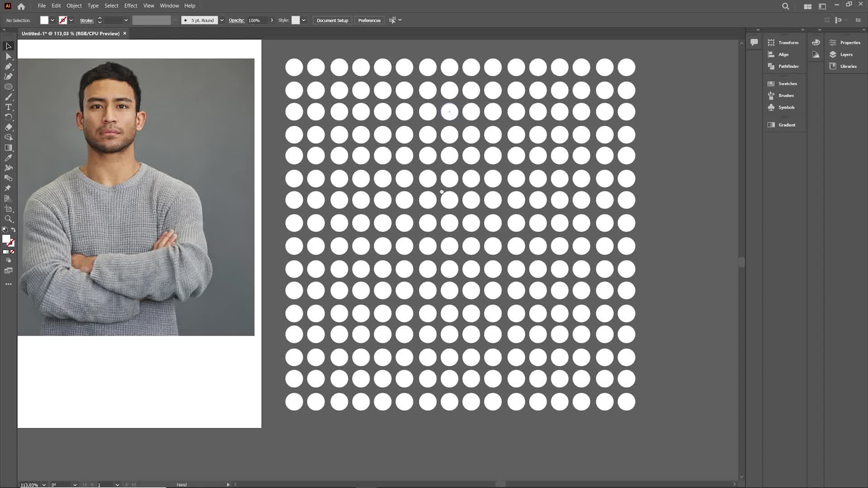Expand the stroke weight dropdown

(126, 20)
